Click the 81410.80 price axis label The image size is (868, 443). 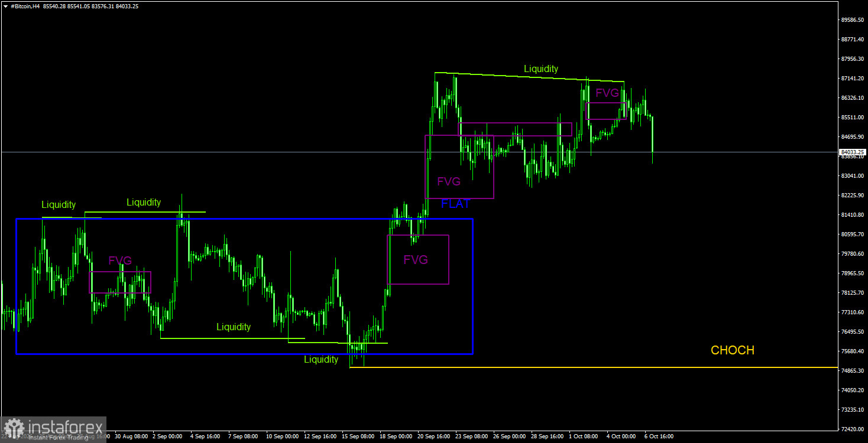coord(853,214)
